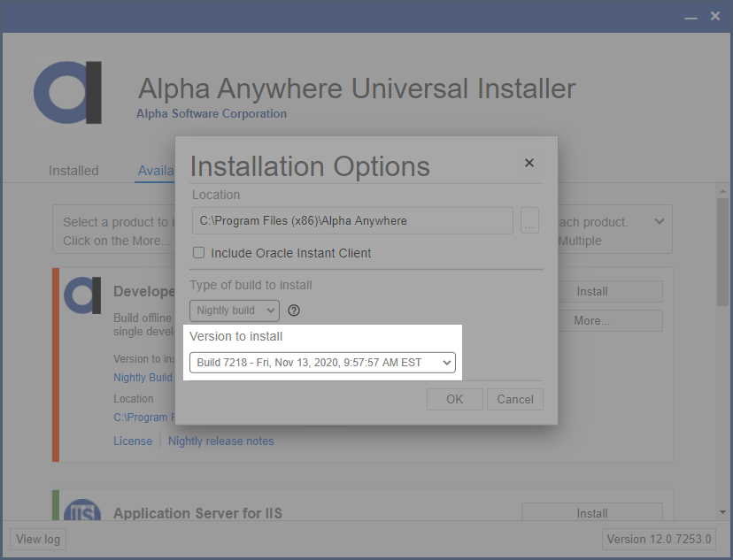
Task: Open the Nightly build type dropdown
Action: [x=235, y=311]
